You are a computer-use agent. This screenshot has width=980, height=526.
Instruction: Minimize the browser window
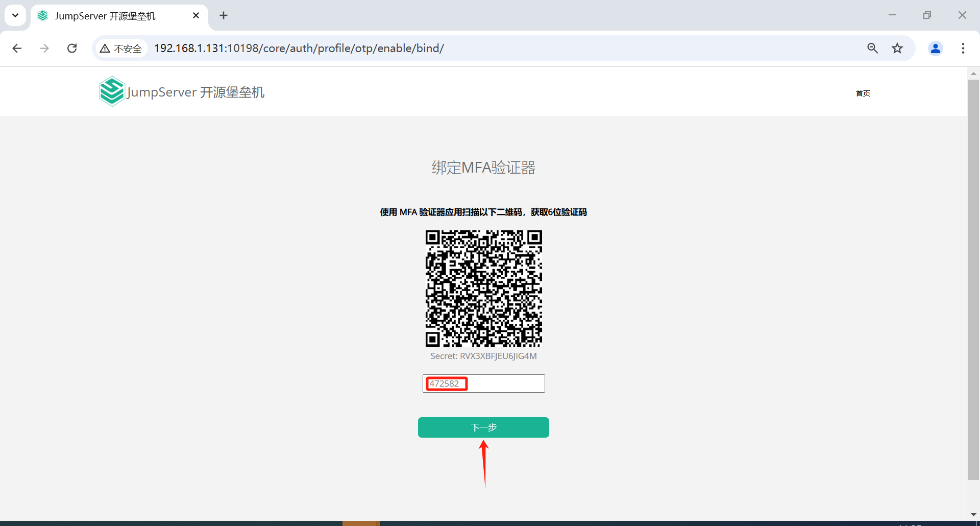tap(892, 15)
